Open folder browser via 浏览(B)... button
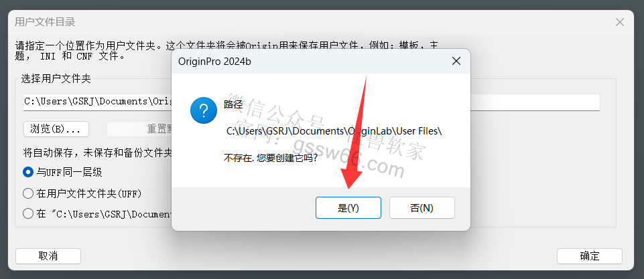Image resolution: width=644 pixels, height=279 pixels. point(56,129)
